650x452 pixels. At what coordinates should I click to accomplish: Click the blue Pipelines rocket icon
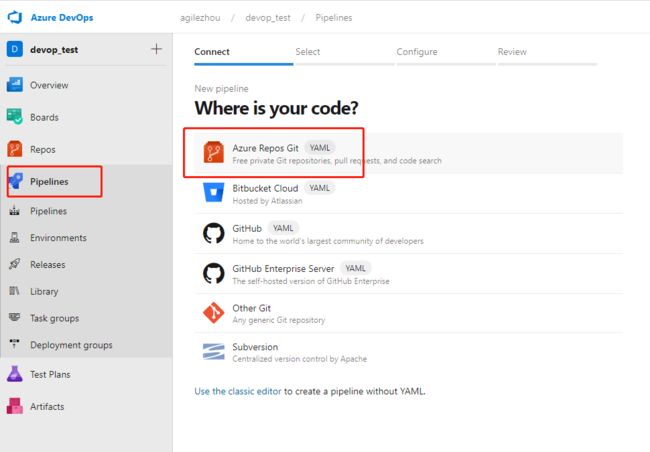click(16, 181)
